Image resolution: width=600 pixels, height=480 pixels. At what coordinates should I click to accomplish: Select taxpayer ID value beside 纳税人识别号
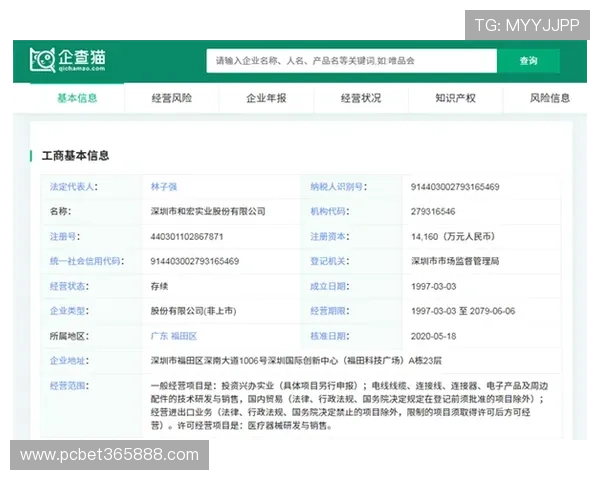click(x=455, y=187)
